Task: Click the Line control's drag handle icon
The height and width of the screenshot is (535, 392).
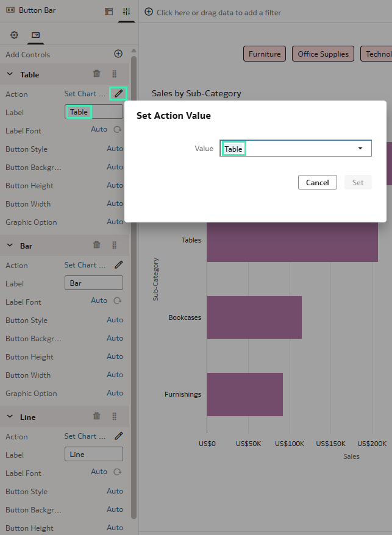Action: click(114, 417)
